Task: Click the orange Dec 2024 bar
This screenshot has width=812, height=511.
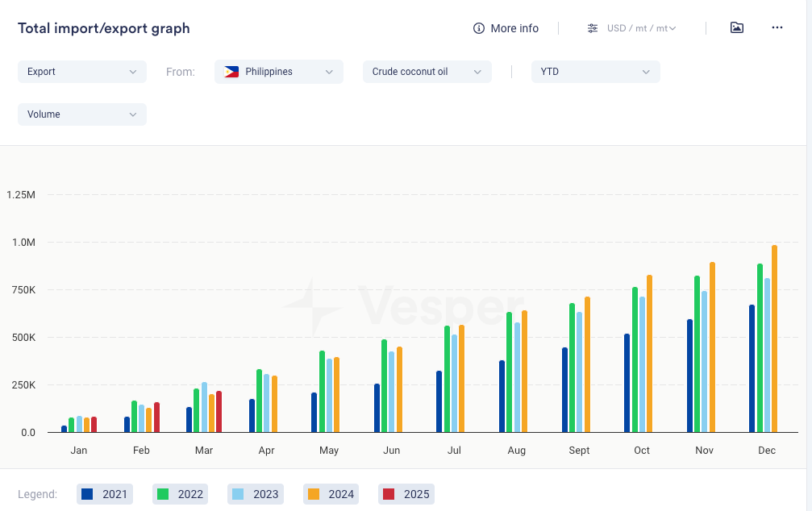Action: [775, 339]
